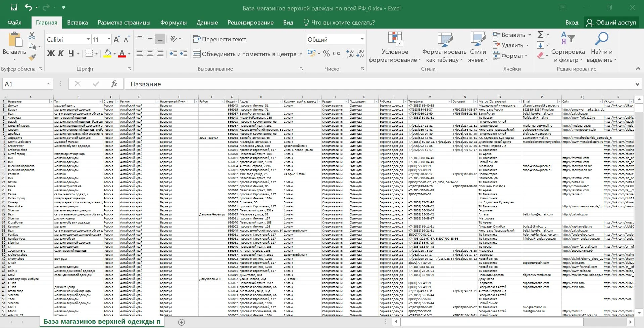Viewport: 644px width, 328px height.
Task: Toggle underline Ч formatting
Action: pos(71,53)
